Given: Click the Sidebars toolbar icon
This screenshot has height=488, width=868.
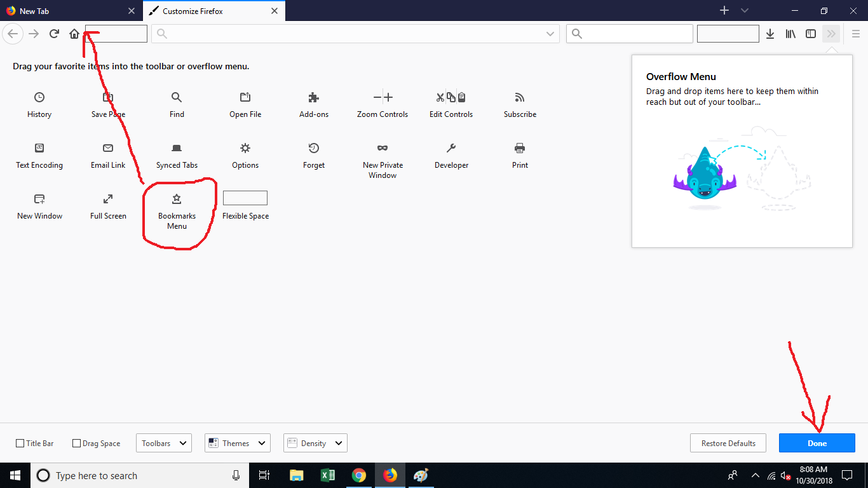Looking at the screenshot, I should click(x=811, y=34).
